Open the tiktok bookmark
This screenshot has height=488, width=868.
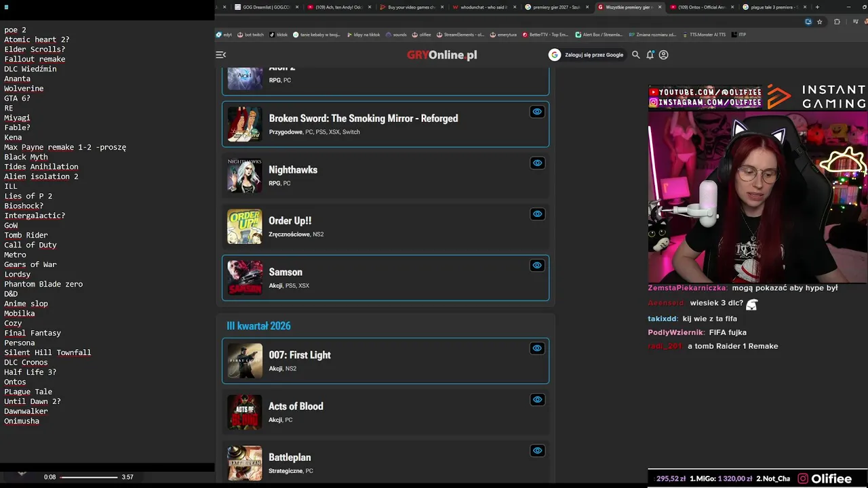(x=279, y=35)
